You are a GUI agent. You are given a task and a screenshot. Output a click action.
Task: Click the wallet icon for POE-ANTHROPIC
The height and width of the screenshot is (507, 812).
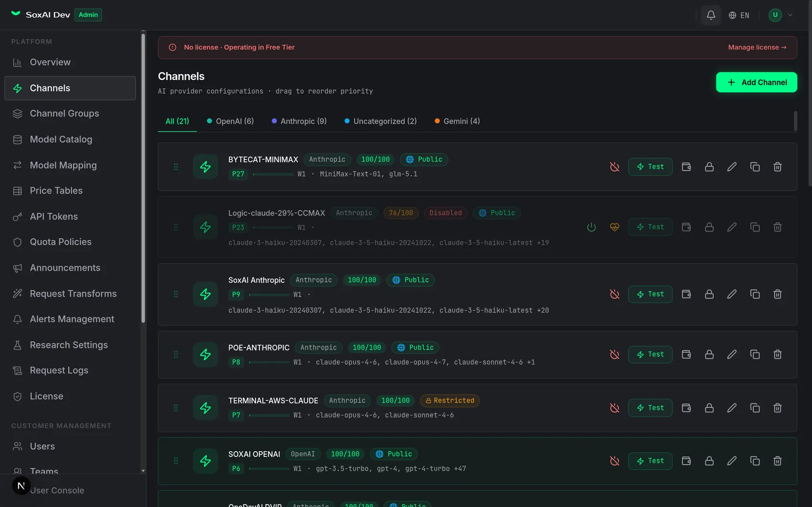coord(686,354)
